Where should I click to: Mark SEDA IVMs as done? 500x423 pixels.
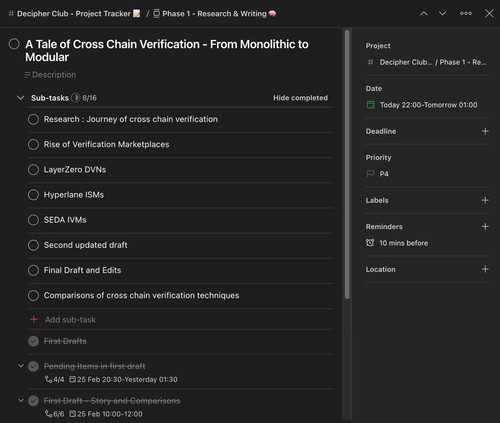click(x=33, y=220)
